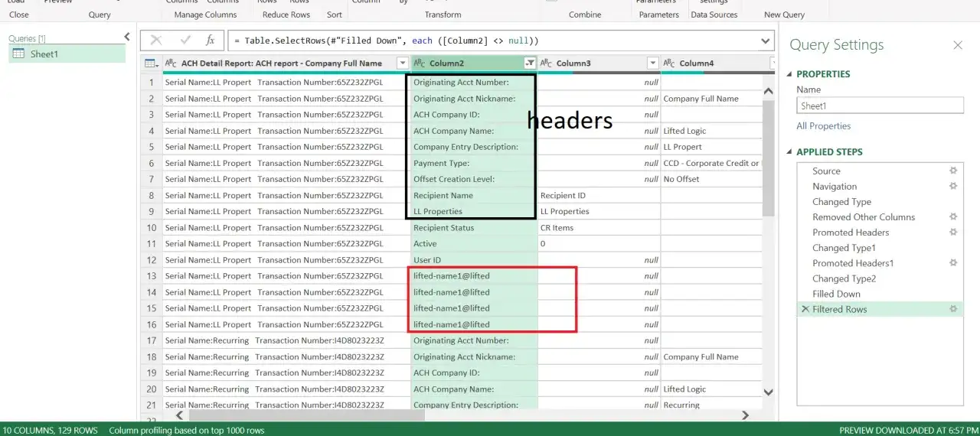
Task: Open the All Properties link
Action: click(x=823, y=126)
